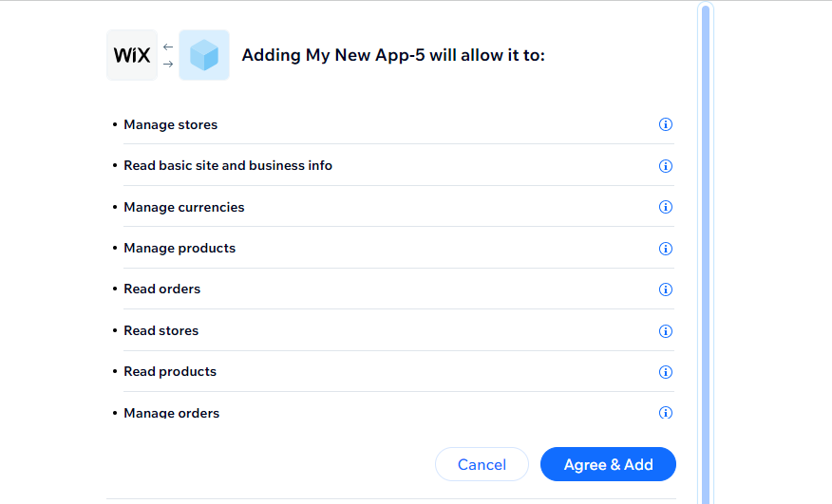Screen dimensions: 832x504
Task: Click the two-way arrows between logos
Action: click(168, 55)
